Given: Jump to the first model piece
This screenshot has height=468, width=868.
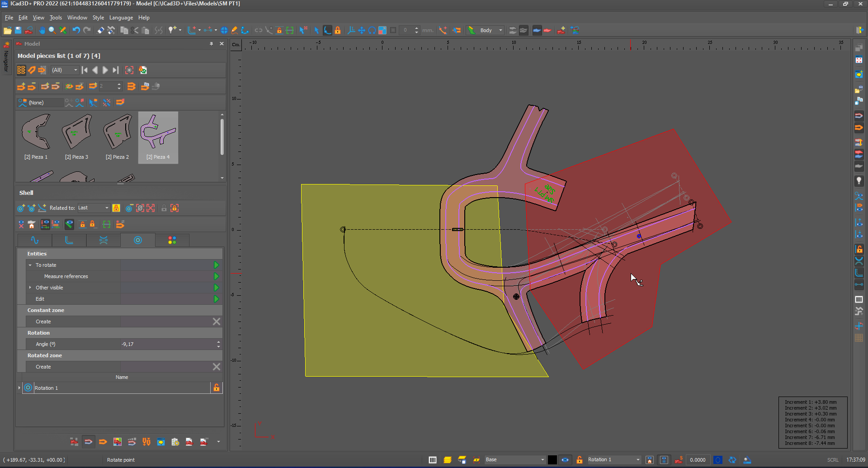Looking at the screenshot, I should coord(85,70).
